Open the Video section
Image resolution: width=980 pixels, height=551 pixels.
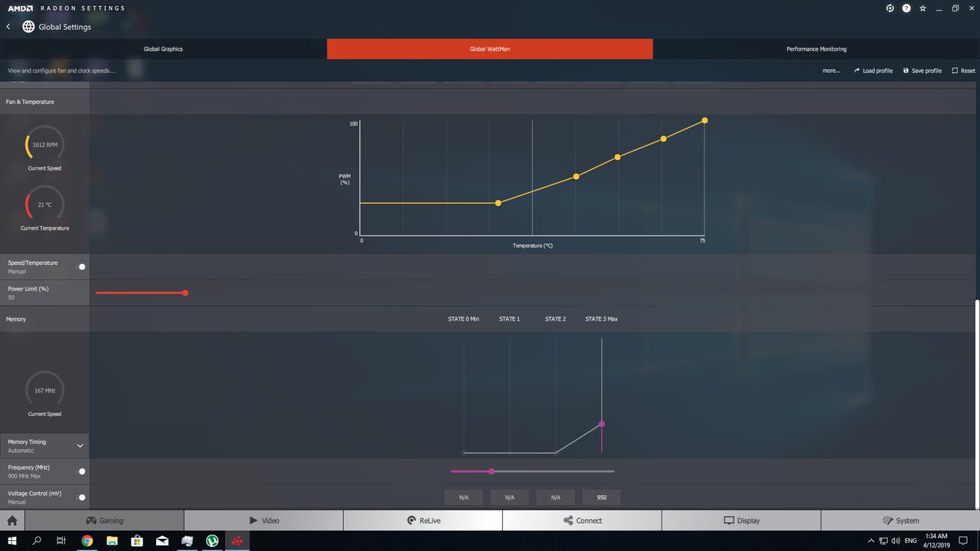(x=263, y=520)
